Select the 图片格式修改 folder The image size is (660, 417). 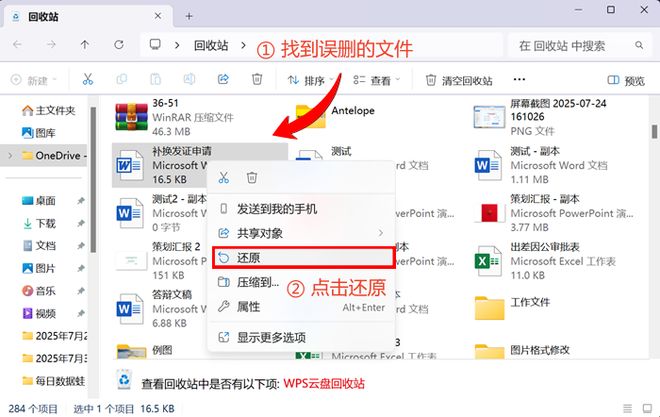click(x=523, y=350)
